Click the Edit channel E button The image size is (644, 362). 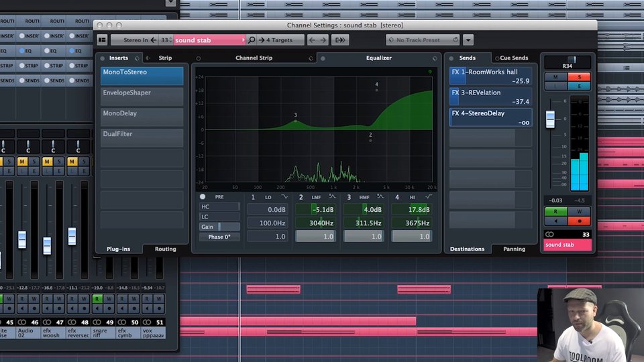tap(579, 86)
